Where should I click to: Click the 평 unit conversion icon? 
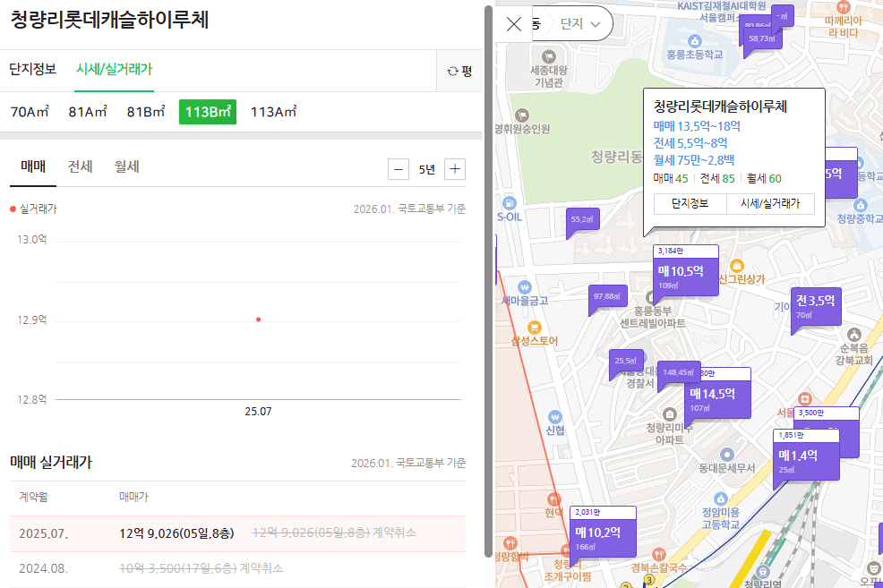[x=458, y=70]
